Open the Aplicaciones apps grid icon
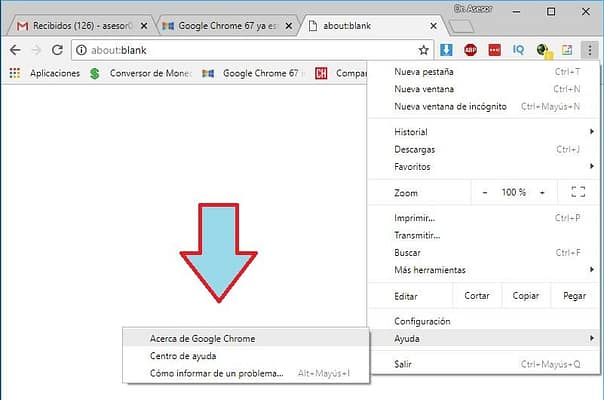The width and height of the screenshot is (604, 400). click(x=15, y=73)
